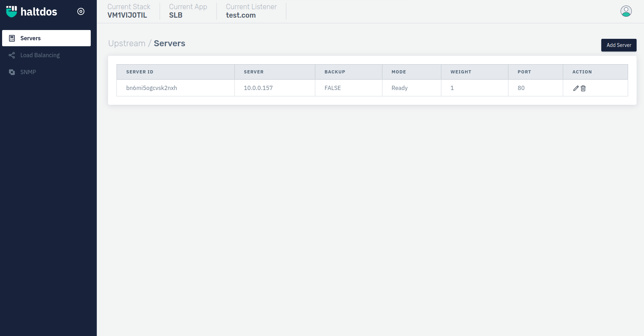Screen dimensions: 644x336
Task: Click the SERVER column header
Action: coord(275,72)
